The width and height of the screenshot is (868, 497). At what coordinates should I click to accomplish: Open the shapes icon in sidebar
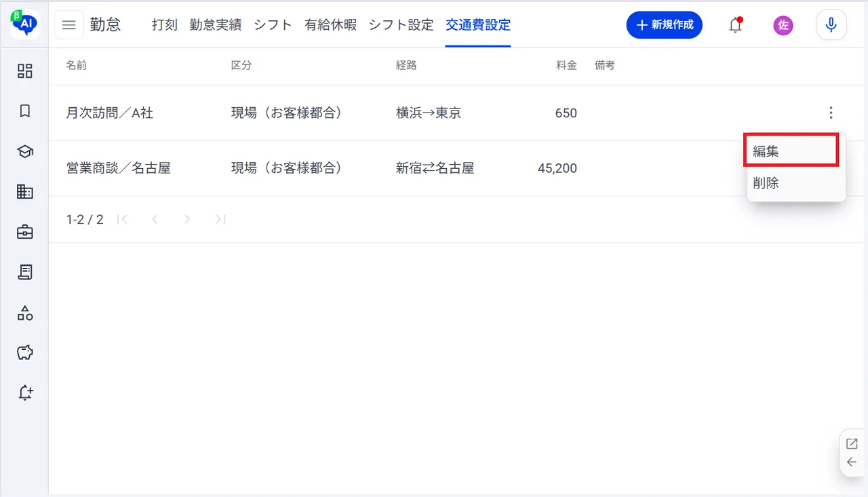pyautogui.click(x=25, y=313)
